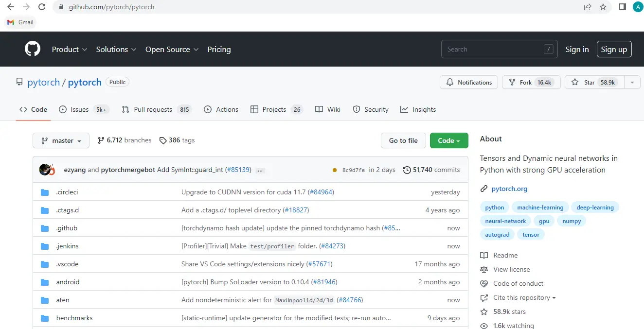644x329 pixels.
Task: View the 386 tags link
Action: pos(177,140)
